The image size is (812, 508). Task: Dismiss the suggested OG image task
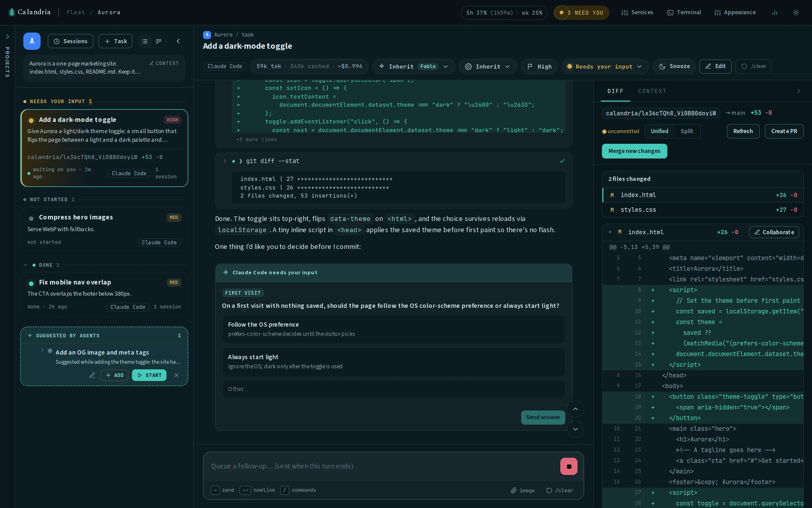point(177,375)
